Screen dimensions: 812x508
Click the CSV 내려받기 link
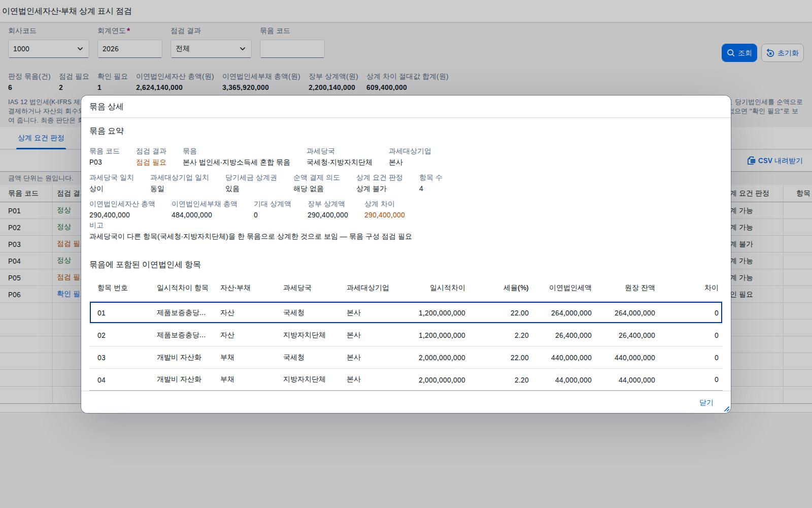coord(775,161)
